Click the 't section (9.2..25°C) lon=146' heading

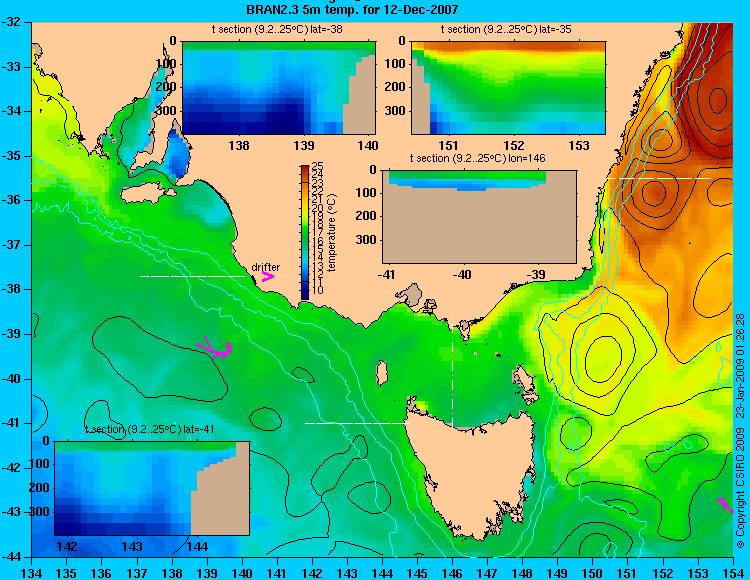tap(477, 158)
